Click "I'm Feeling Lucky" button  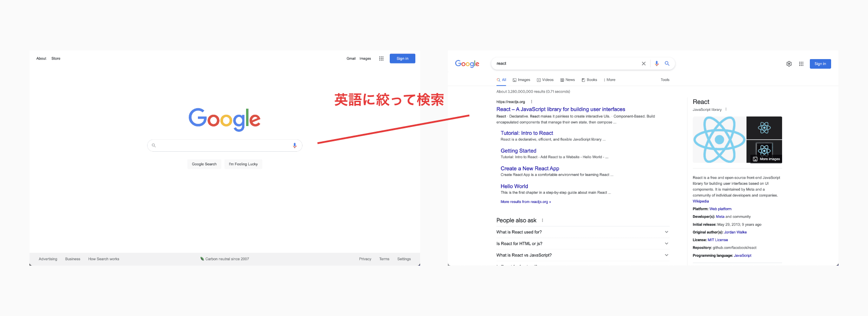click(243, 164)
